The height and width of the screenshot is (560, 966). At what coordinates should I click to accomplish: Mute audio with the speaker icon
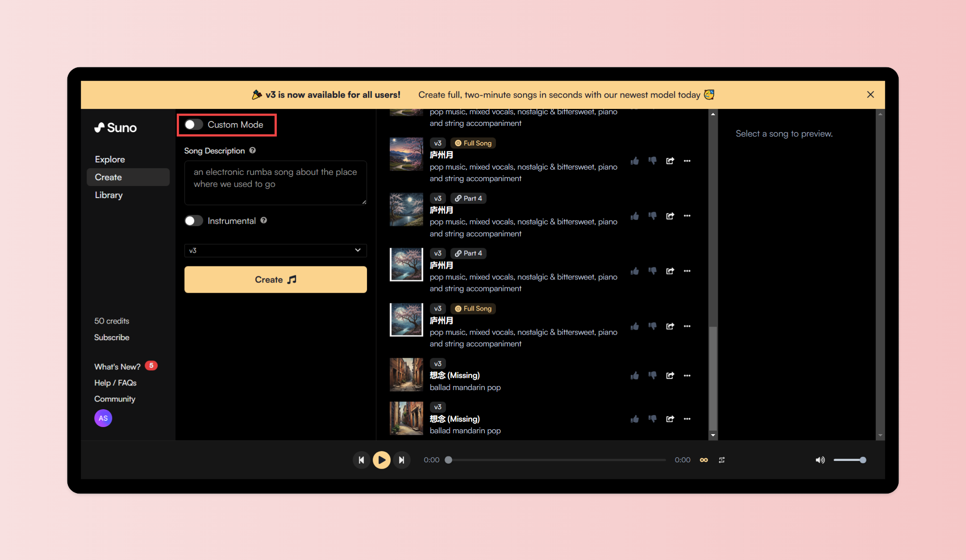click(x=820, y=460)
